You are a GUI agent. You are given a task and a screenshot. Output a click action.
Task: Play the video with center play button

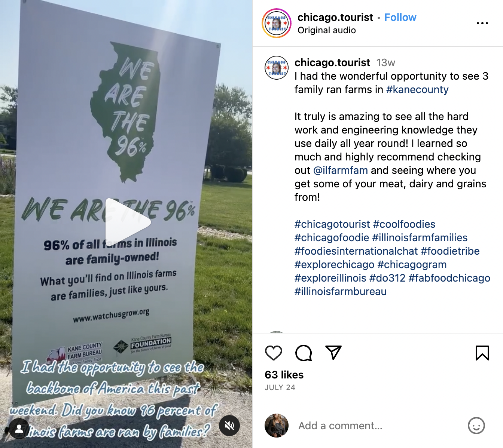(126, 222)
